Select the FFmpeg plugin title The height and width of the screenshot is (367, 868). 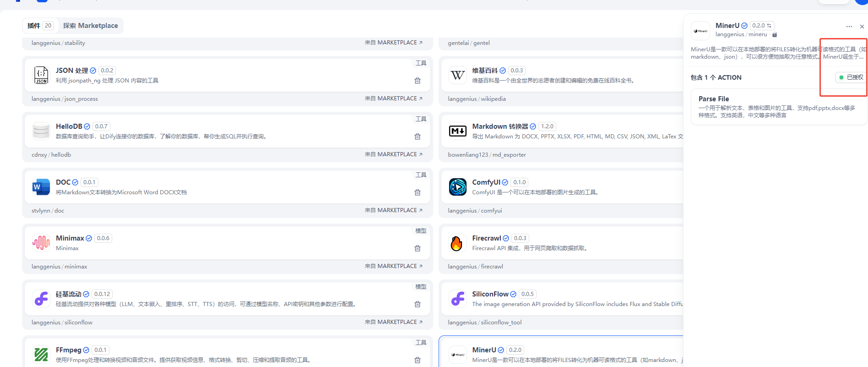69,350
